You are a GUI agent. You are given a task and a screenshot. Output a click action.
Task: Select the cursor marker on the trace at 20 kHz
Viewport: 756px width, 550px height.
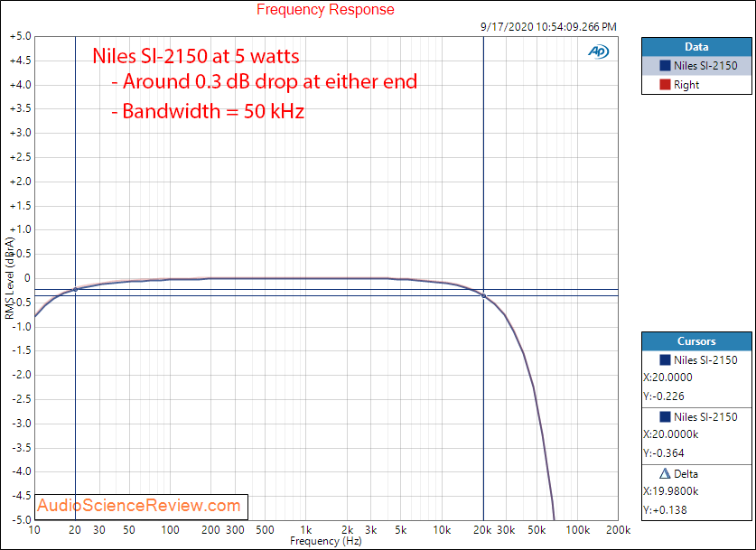tap(483, 296)
